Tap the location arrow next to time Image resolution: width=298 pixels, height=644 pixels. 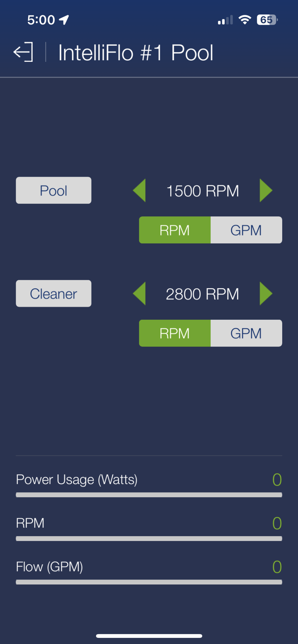(x=64, y=20)
